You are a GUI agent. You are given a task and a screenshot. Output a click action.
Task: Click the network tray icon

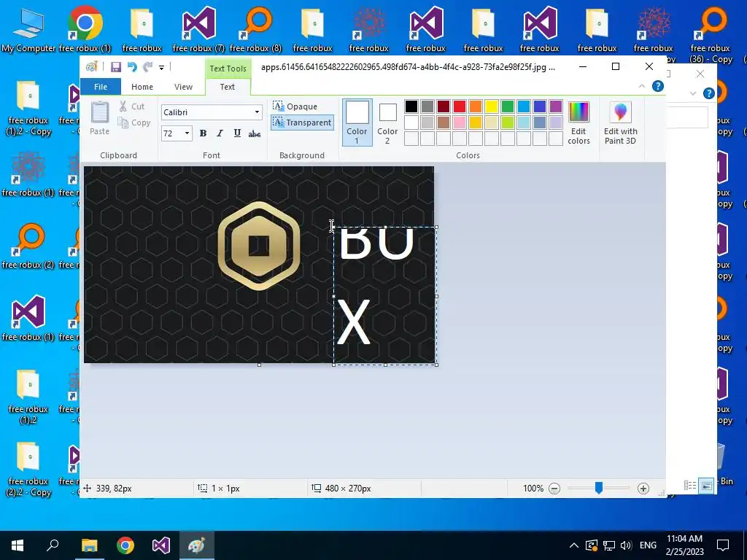[609, 545]
